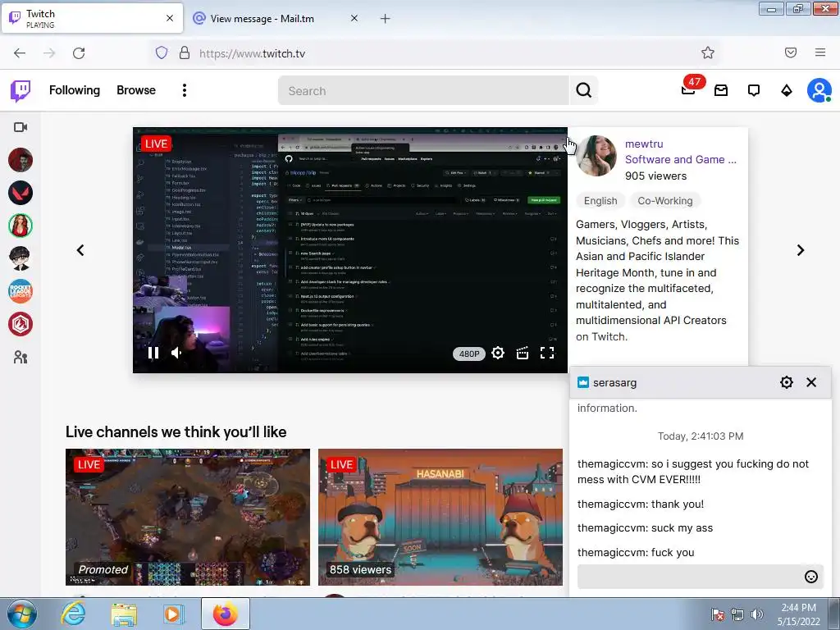Go back in browser history
Screen dimensions: 840x630
point(20,53)
